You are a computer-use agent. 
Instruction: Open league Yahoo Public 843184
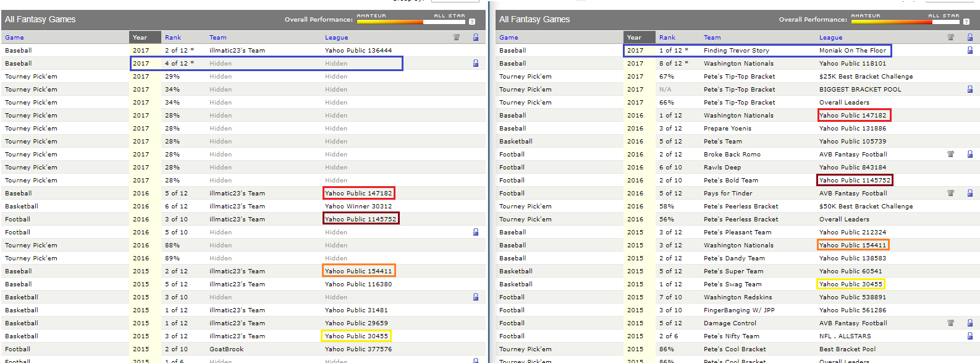coord(853,168)
